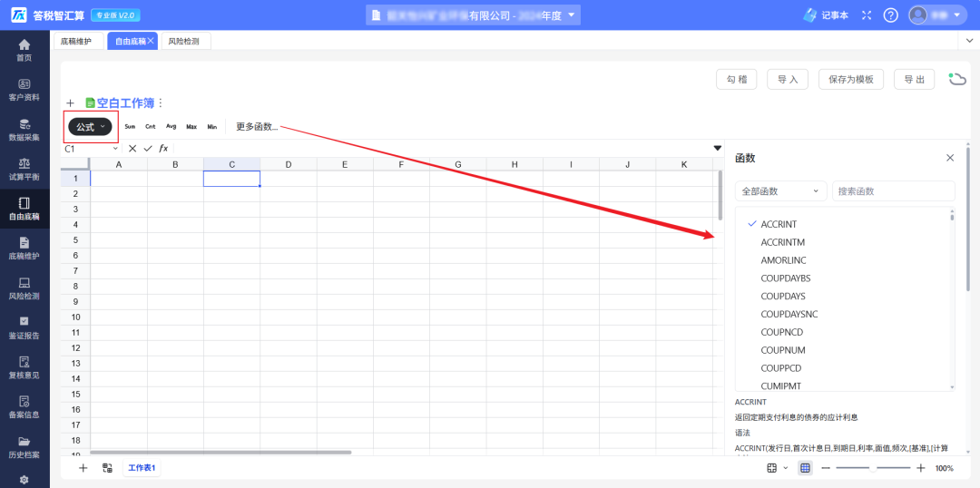Open the freeze panes dropdown arrow
980x488 pixels.
(x=785, y=468)
